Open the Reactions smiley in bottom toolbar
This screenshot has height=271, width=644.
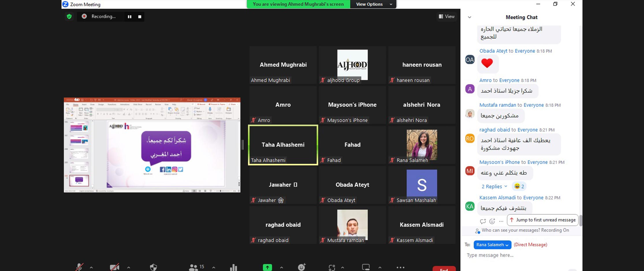301,267
